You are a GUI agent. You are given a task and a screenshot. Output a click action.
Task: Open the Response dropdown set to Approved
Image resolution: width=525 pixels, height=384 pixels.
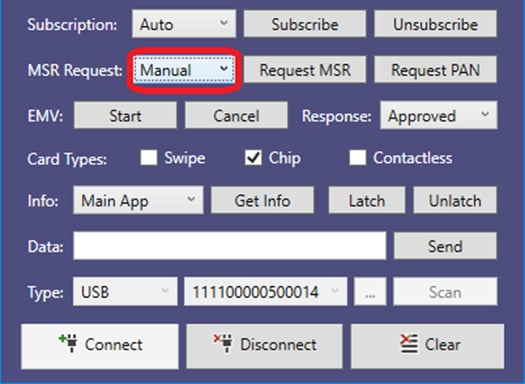click(x=439, y=116)
